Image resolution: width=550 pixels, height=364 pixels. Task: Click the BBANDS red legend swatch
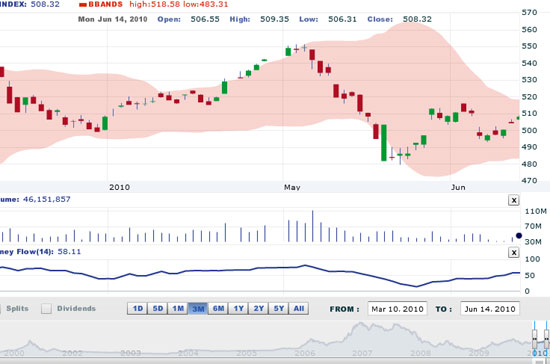point(83,5)
